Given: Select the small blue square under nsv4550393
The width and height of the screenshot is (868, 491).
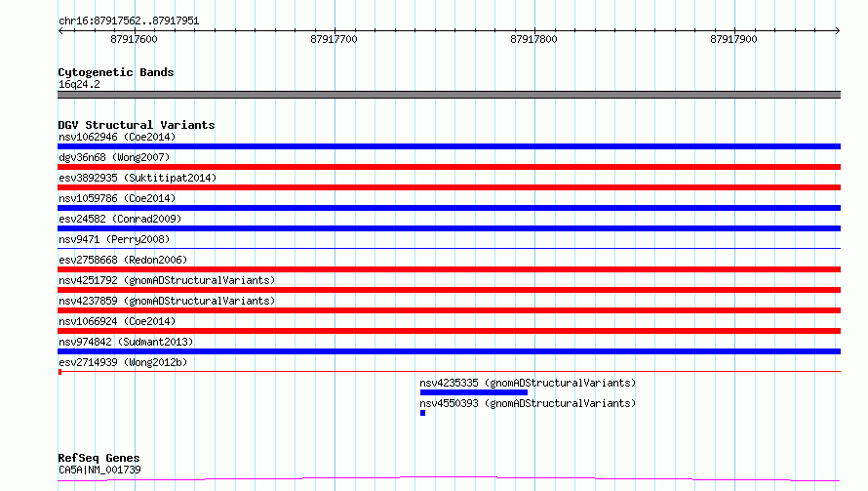Looking at the screenshot, I should coord(423,413).
